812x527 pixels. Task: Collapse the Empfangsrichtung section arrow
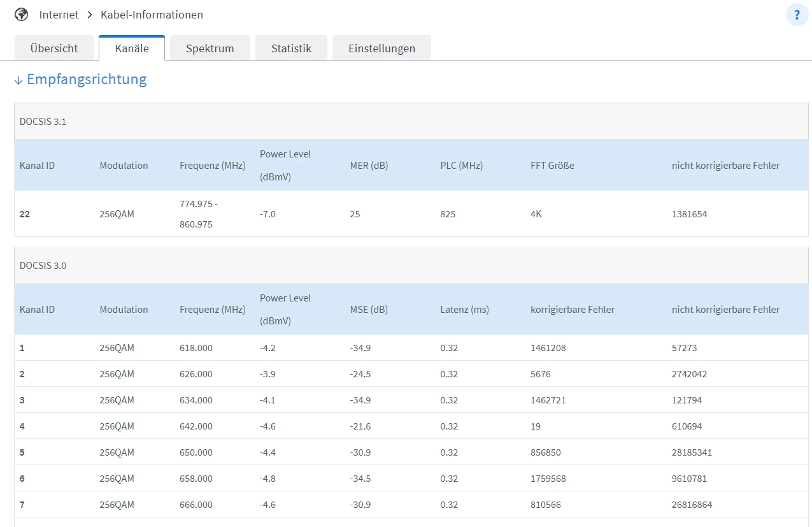18,80
